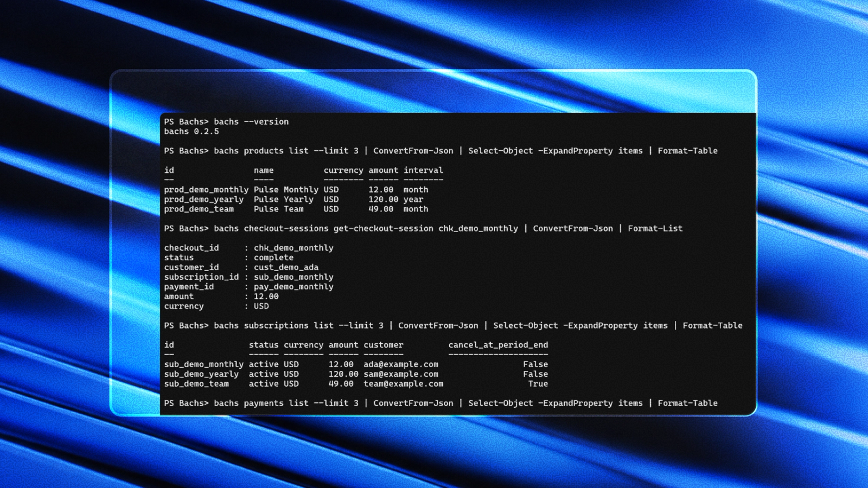This screenshot has height=488, width=868.
Task: Click the '49.00' amount in subscriptions table
Action: tap(341, 384)
